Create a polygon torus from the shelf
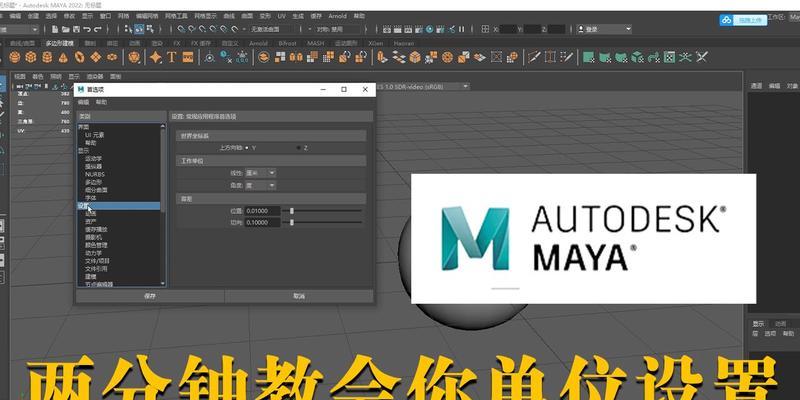Image resolution: width=800 pixels, height=400 pixels. (x=79, y=57)
